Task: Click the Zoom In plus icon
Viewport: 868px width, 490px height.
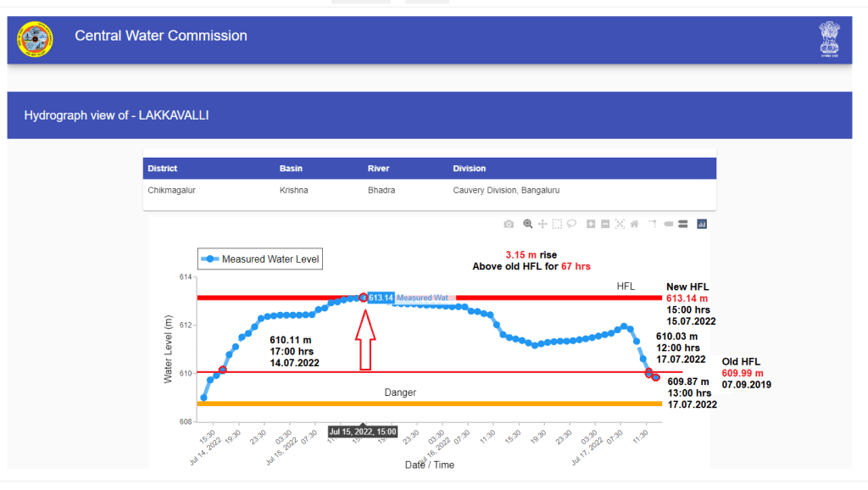Action: click(591, 224)
